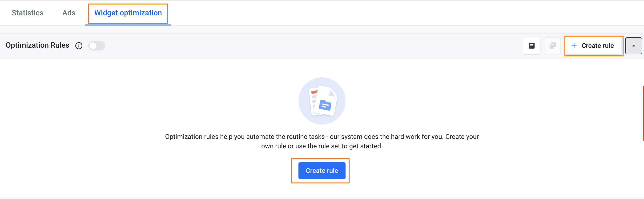Click the blue folder icon in the illustration

(x=325, y=105)
